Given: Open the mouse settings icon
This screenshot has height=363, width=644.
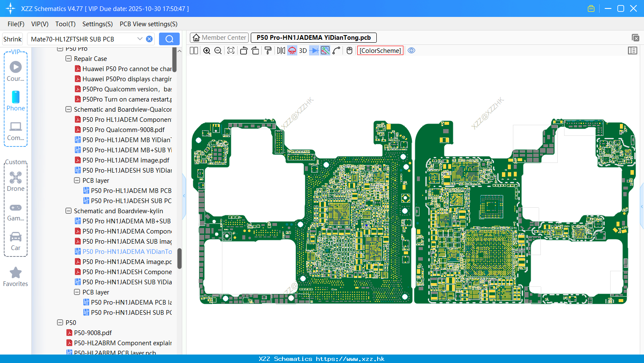Looking at the screenshot, I should click(349, 51).
